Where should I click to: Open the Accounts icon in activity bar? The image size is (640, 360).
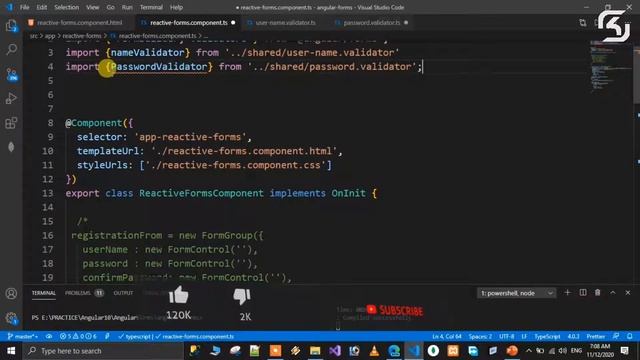click(x=11, y=293)
